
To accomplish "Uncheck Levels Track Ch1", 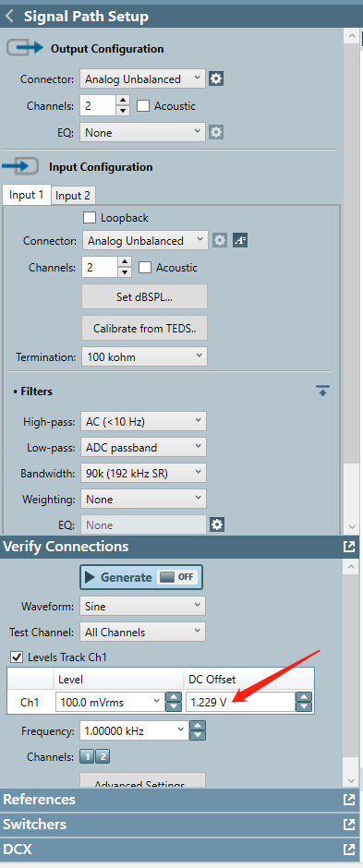I will [17, 657].
